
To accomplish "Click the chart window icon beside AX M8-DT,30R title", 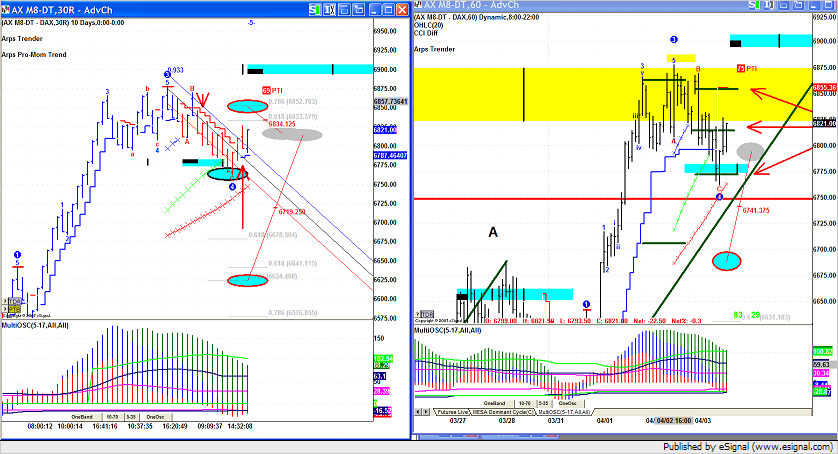I will point(6,8).
